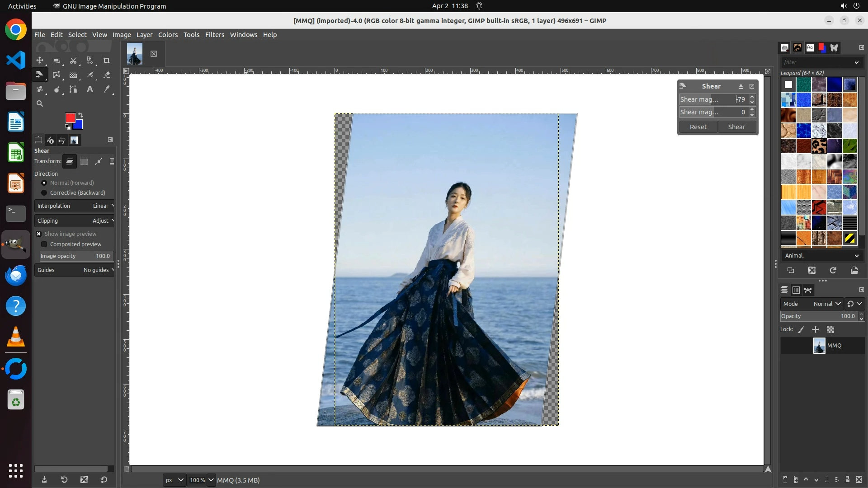Select the Crop tool
This screenshot has width=868, height=488.
(x=107, y=60)
